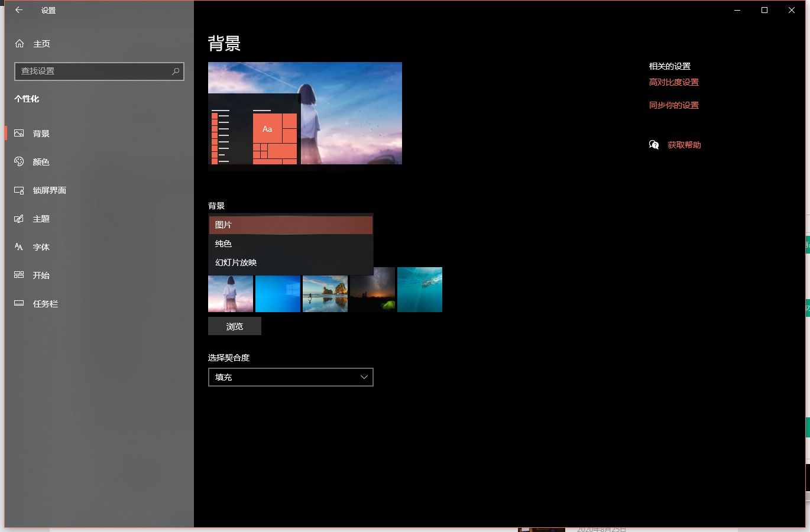The height and width of the screenshot is (532, 810).
Task: Click the 个性化 section title
Action: point(27,99)
